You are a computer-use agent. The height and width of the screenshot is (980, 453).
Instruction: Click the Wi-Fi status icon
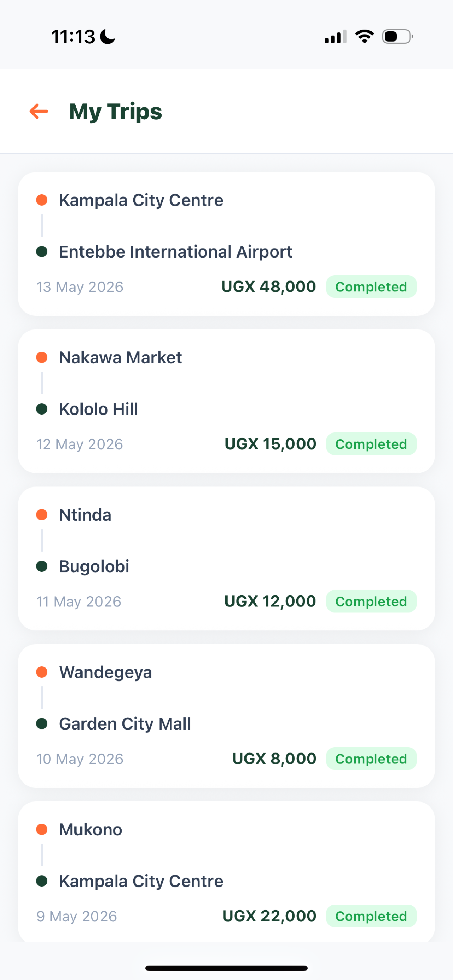[x=364, y=37]
